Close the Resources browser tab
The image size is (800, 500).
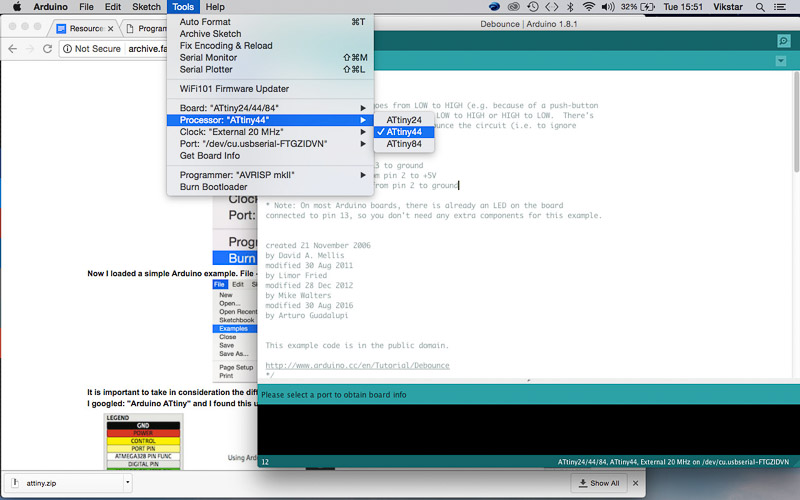(x=110, y=29)
